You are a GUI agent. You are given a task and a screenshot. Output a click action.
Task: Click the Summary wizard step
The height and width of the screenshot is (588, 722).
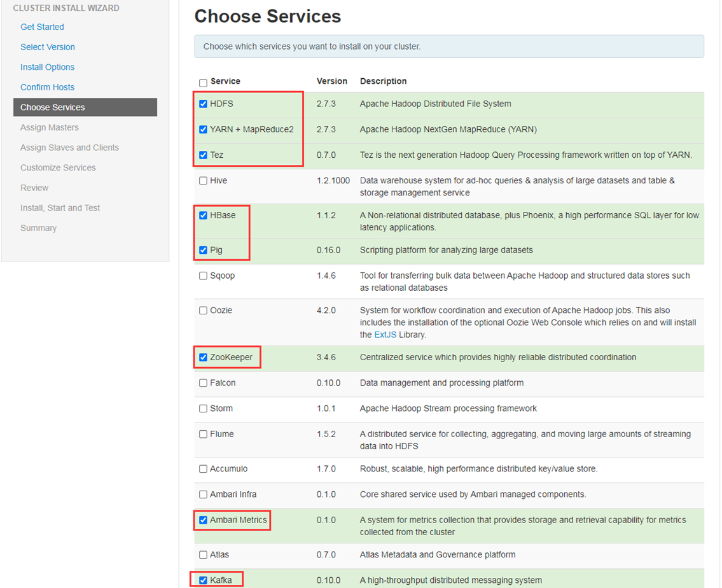point(38,228)
